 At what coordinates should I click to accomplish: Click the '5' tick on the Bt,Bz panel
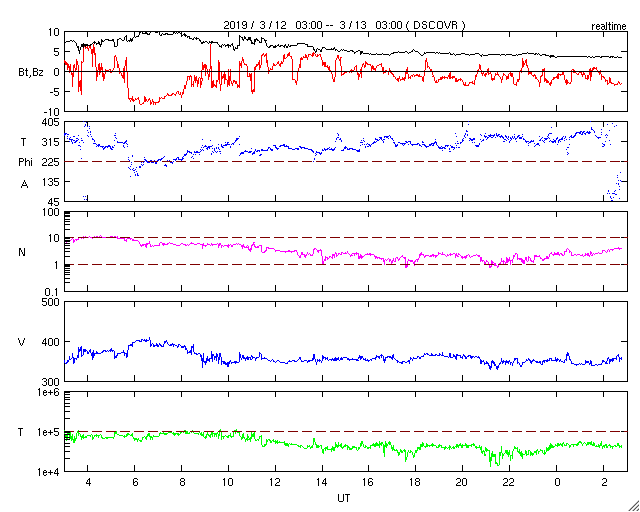(x=57, y=52)
